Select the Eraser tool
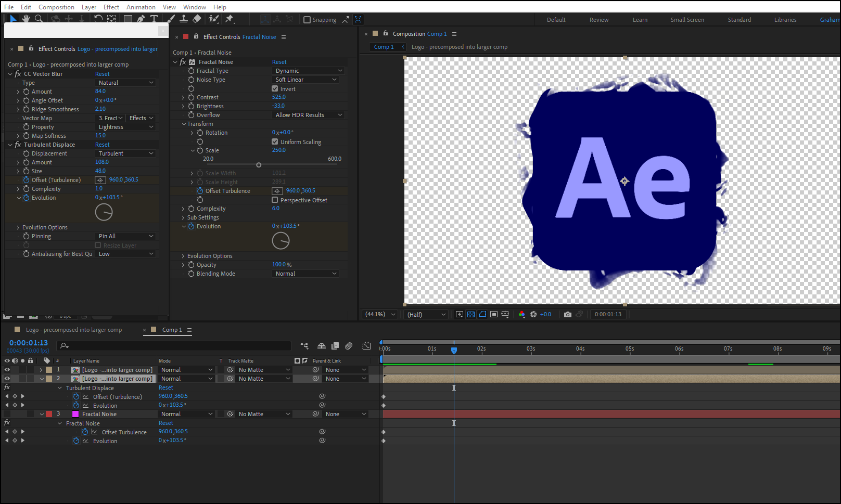Image resolution: width=841 pixels, height=504 pixels. (197, 19)
